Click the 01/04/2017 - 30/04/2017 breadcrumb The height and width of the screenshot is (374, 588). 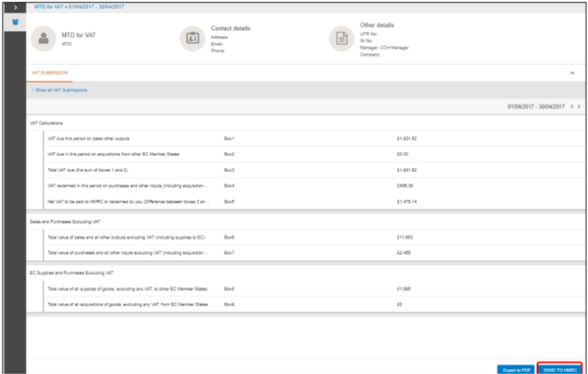coord(97,7)
